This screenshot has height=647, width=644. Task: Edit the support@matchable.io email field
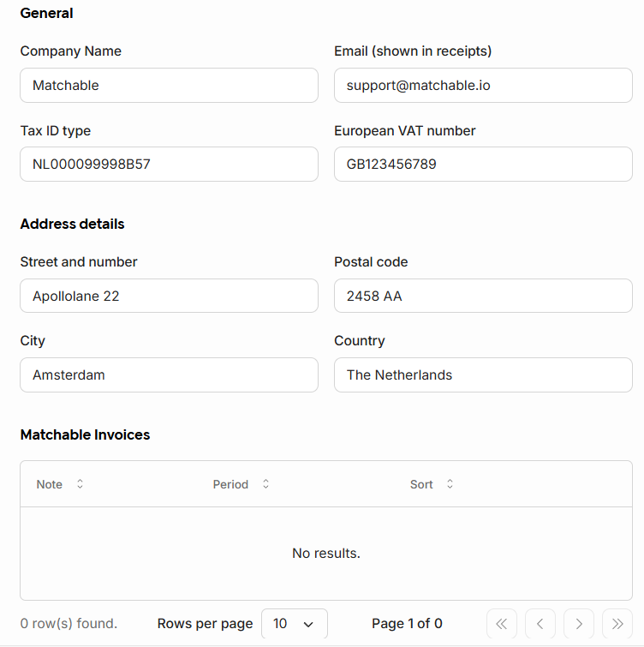[483, 86]
